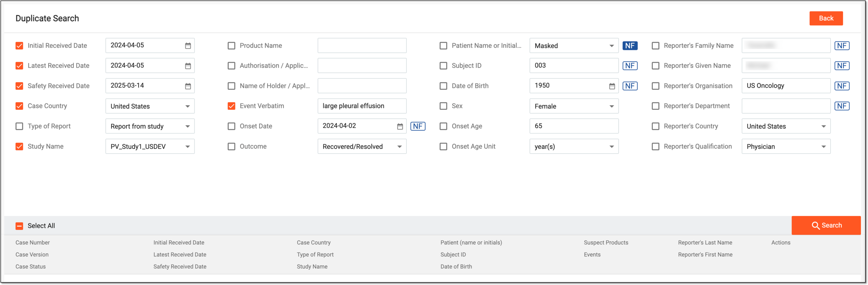
Task: Click the orange Search button
Action: [826, 225]
